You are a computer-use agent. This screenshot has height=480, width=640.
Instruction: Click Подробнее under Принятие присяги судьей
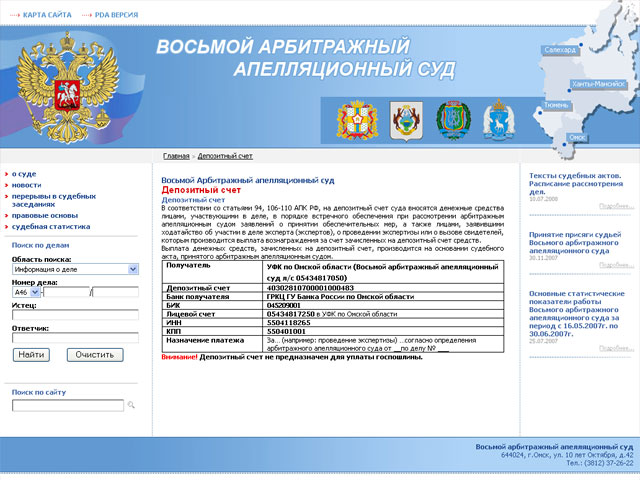click(616, 265)
